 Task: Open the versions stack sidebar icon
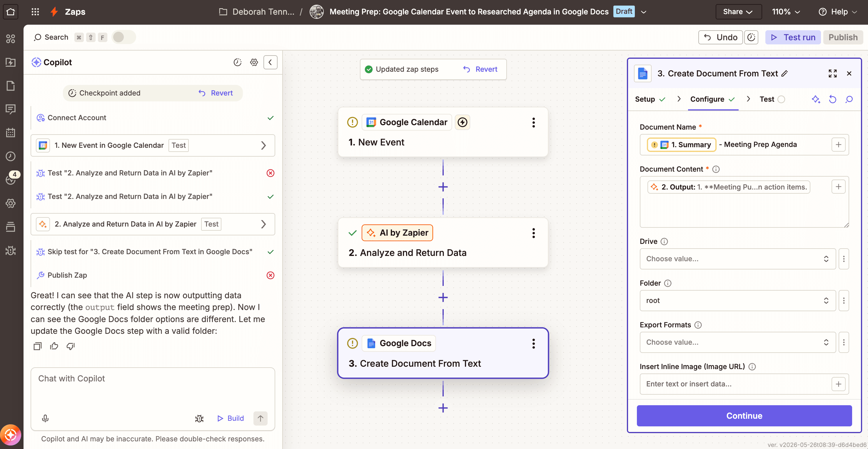click(x=11, y=227)
